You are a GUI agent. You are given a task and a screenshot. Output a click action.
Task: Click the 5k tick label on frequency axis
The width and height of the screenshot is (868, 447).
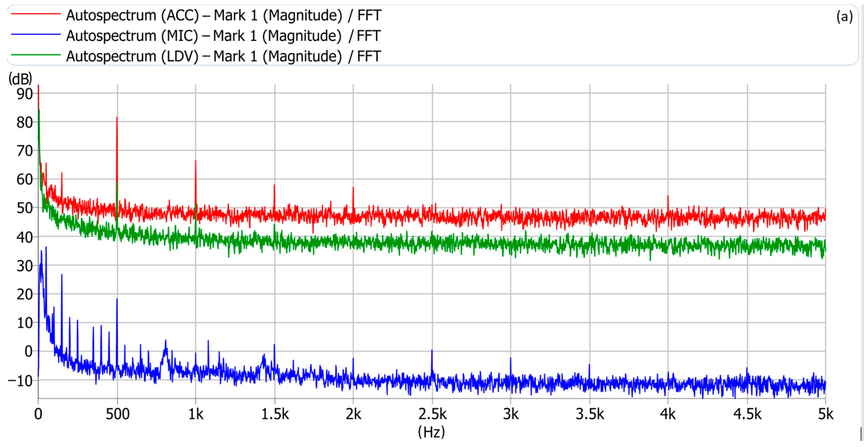point(826,414)
